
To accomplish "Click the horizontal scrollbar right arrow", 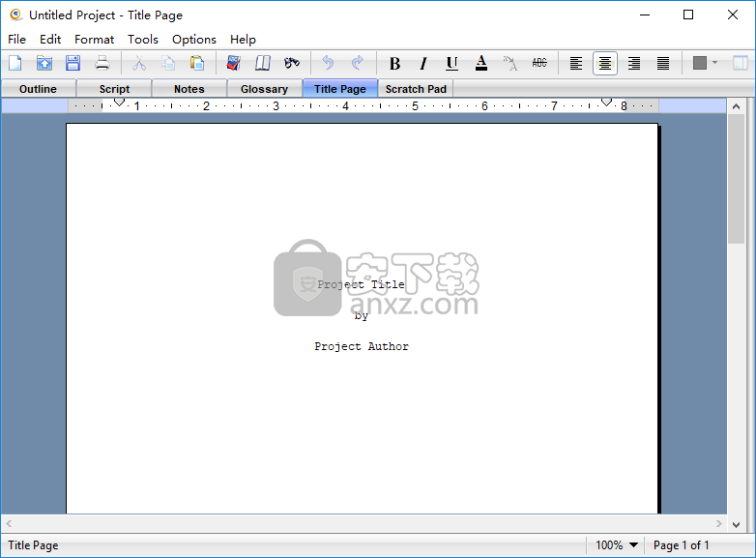I will pos(719,523).
